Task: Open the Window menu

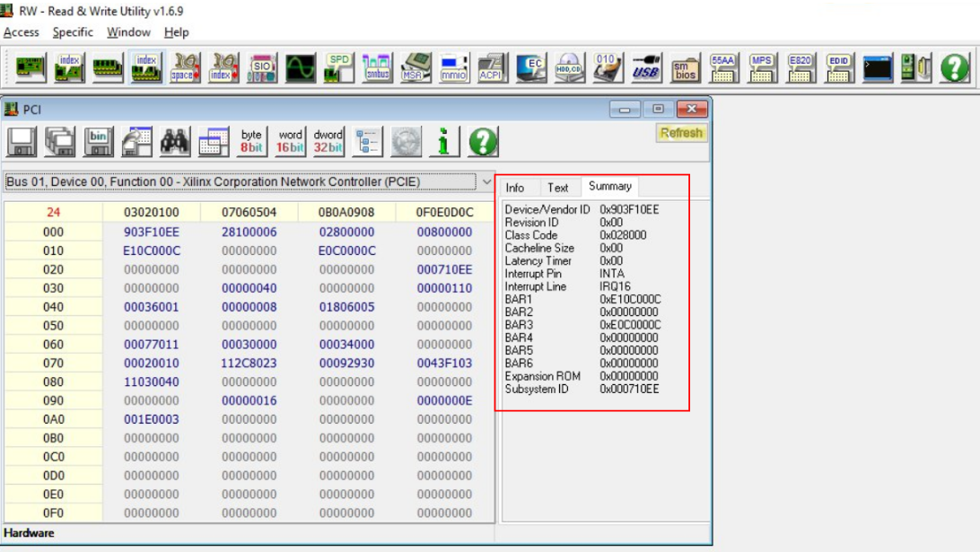Action: point(128,32)
